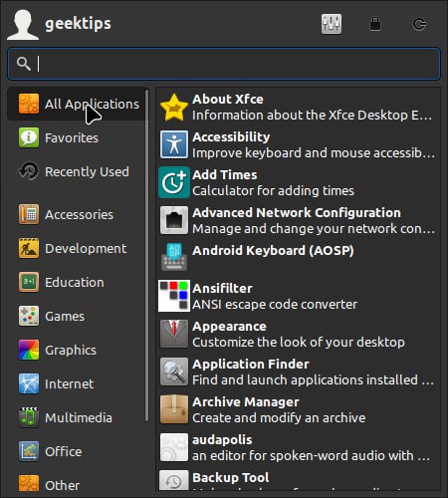Click the Education chalkboard icon
The image size is (448, 498).
pyautogui.click(x=29, y=282)
